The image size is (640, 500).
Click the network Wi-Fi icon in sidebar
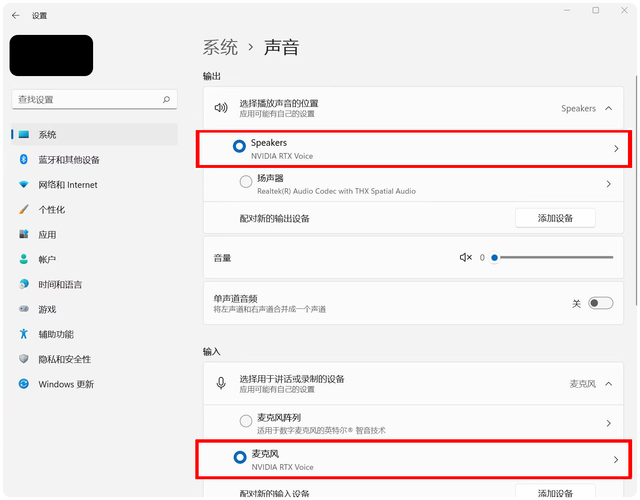point(24,184)
